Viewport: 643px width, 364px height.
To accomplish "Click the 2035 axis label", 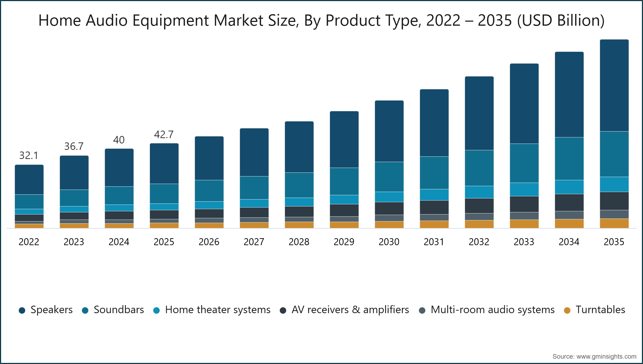I will pos(614,242).
